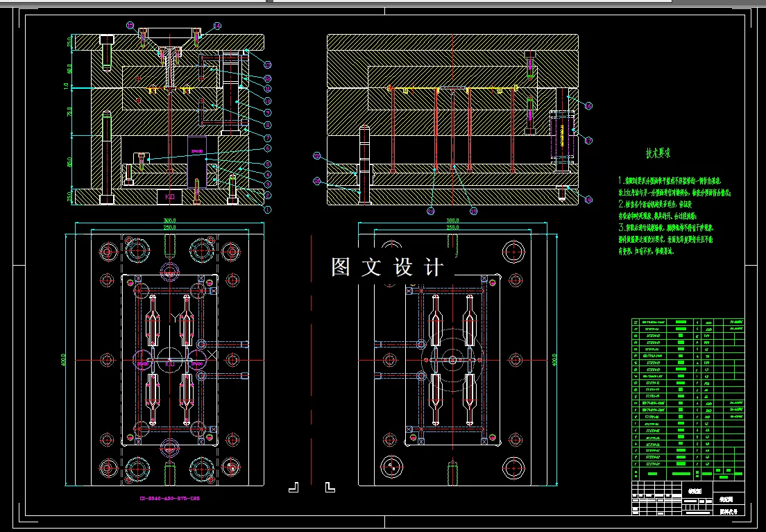The width and height of the screenshot is (766, 532).
Task: Click the 技术要求 heading text
Action: pos(658,153)
